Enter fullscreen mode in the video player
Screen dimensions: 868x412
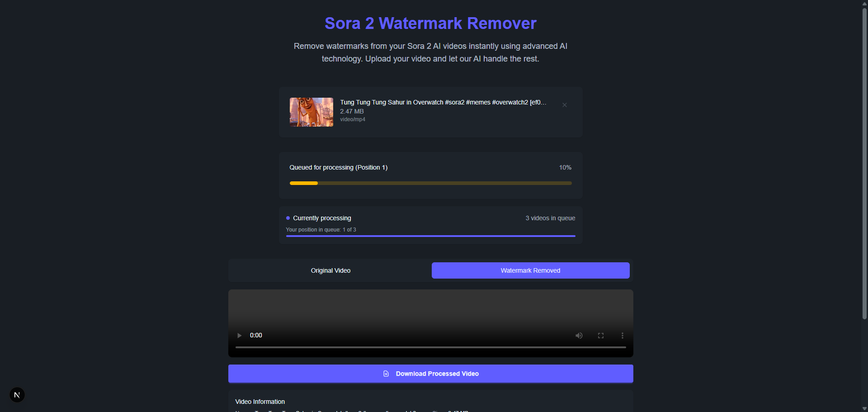[x=600, y=336]
